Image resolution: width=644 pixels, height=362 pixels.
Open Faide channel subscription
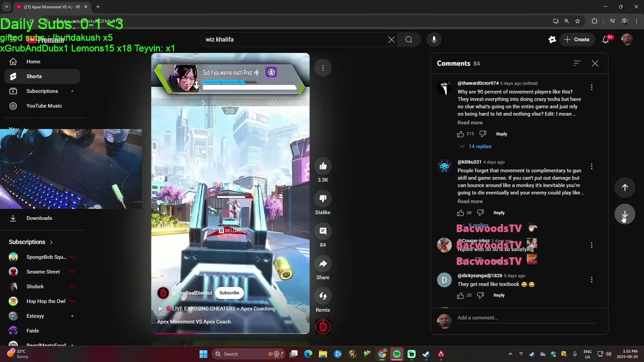(42, 331)
